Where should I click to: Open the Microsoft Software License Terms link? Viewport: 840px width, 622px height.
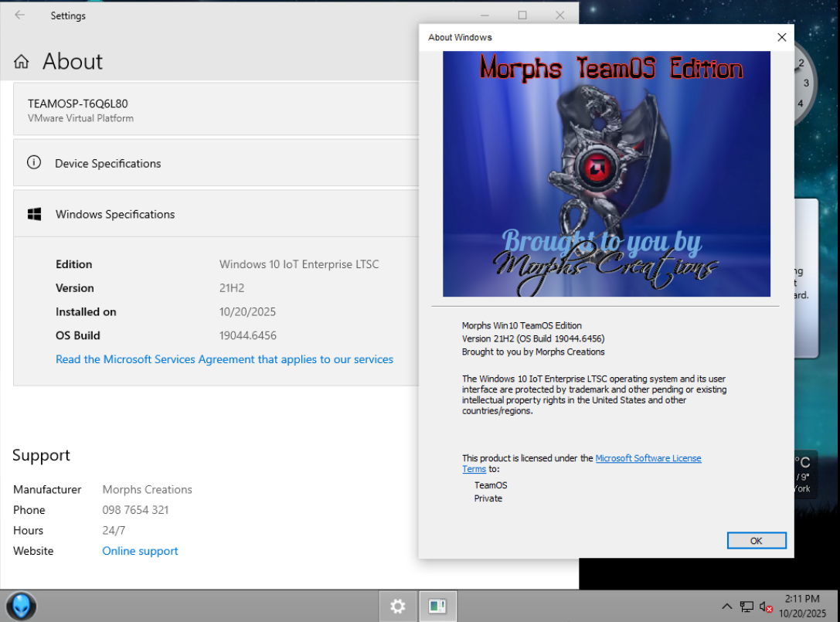click(x=648, y=458)
